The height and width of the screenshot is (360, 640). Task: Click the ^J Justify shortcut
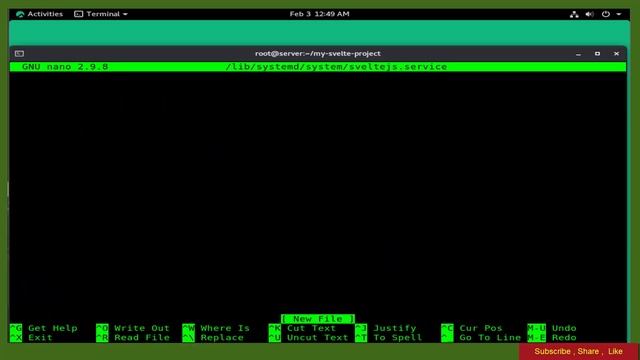[x=386, y=328]
